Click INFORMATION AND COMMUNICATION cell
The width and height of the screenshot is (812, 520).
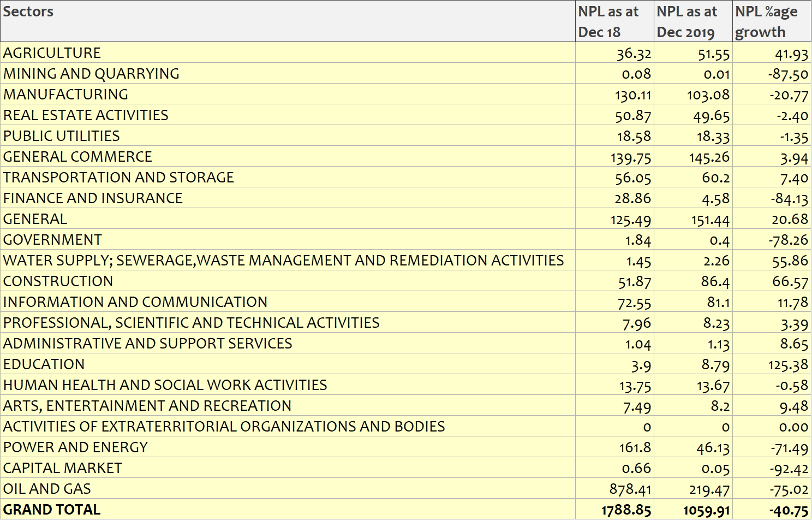coord(135,302)
